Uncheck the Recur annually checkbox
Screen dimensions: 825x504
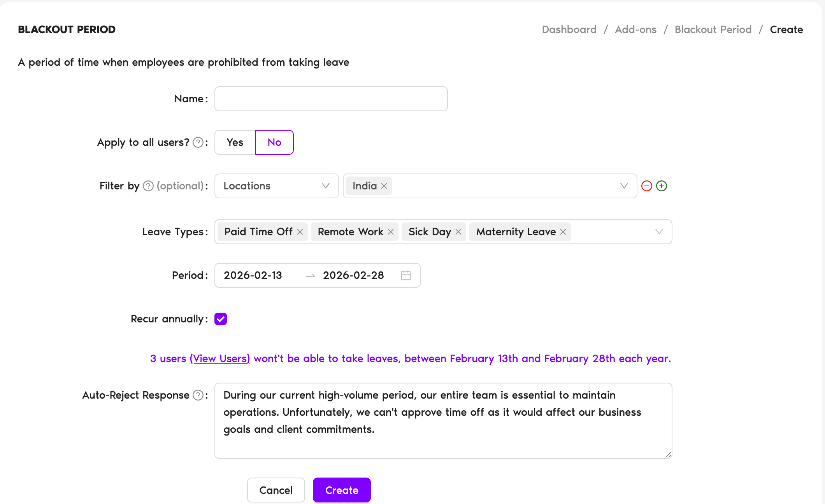click(221, 319)
